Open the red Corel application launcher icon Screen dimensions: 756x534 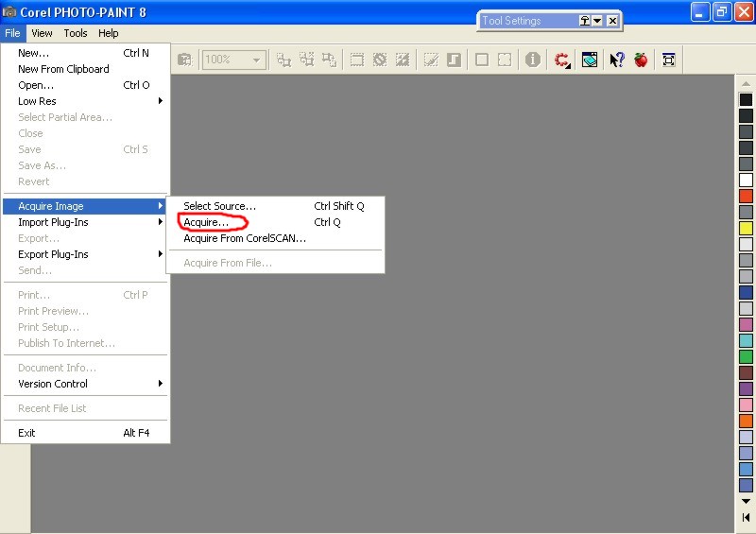[562, 60]
